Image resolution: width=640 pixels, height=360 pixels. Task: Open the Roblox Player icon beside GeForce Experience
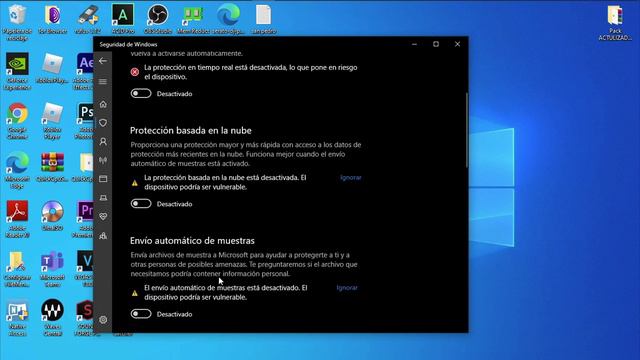click(52, 69)
